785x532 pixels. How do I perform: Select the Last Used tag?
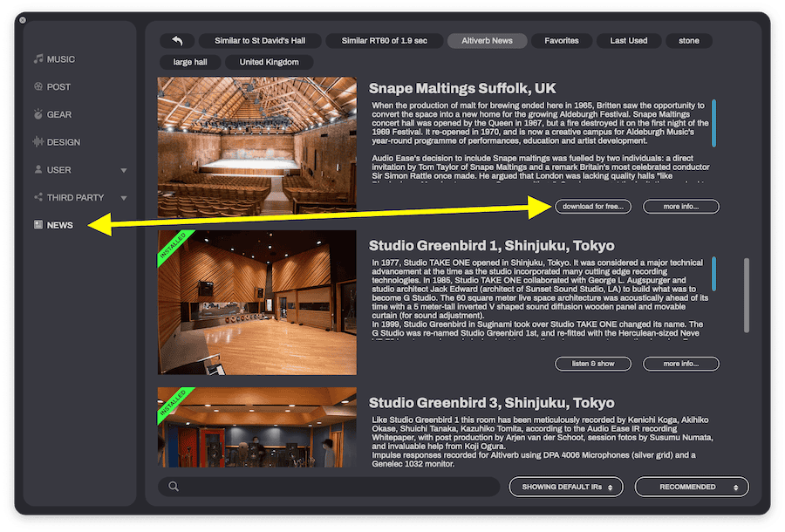pos(629,40)
